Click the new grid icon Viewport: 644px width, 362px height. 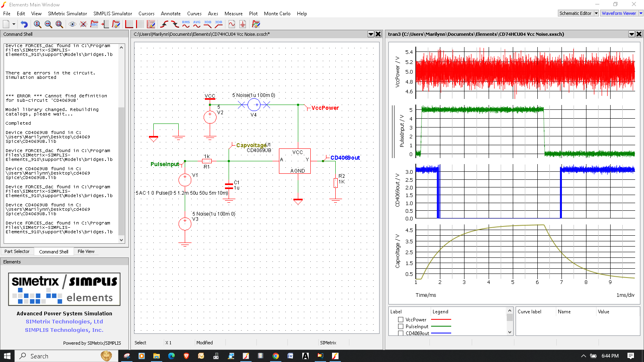140,24
